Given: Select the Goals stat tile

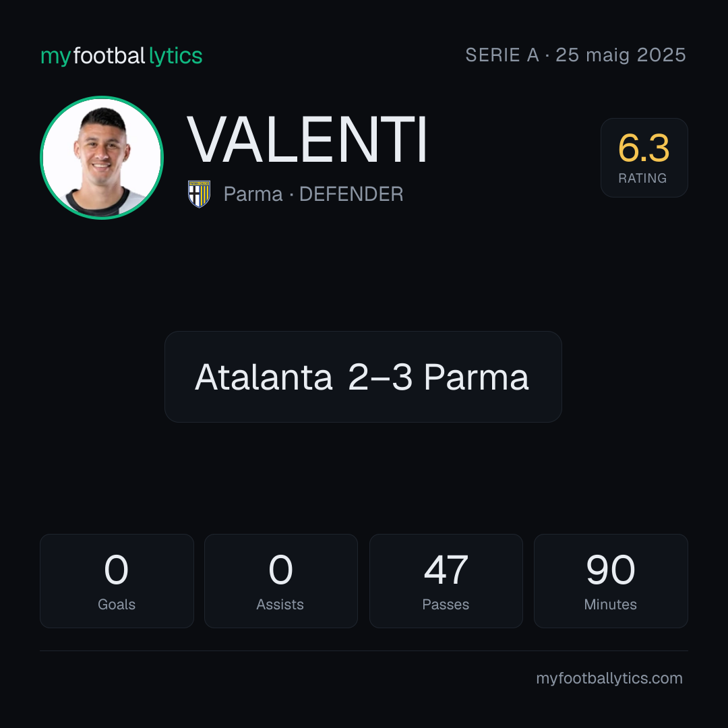Looking at the screenshot, I should point(117,581).
